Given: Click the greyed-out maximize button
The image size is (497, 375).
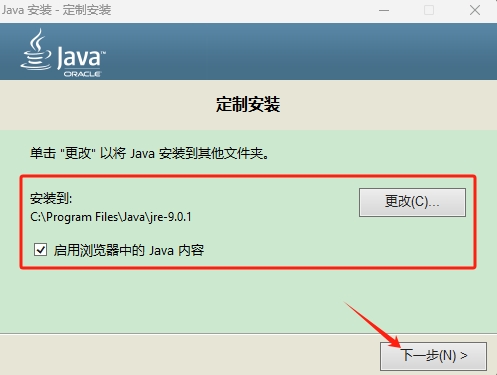Looking at the screenshot, I should [x=429, y=10].
